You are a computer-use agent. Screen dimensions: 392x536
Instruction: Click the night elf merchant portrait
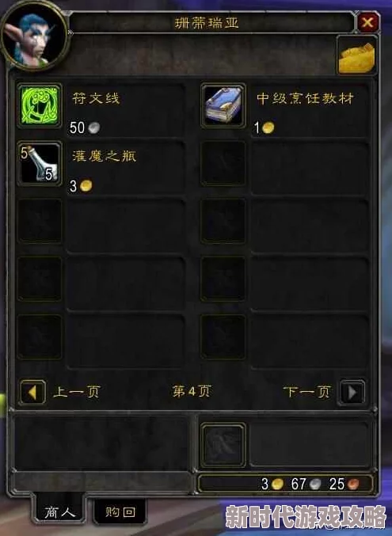click(x=34, y=35)
